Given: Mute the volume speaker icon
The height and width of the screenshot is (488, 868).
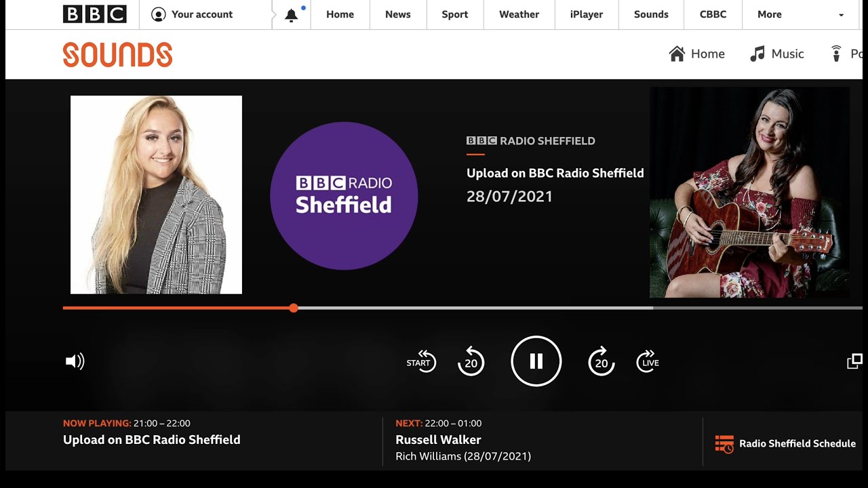Looking at the screenshot, I should tap(75, 361).
